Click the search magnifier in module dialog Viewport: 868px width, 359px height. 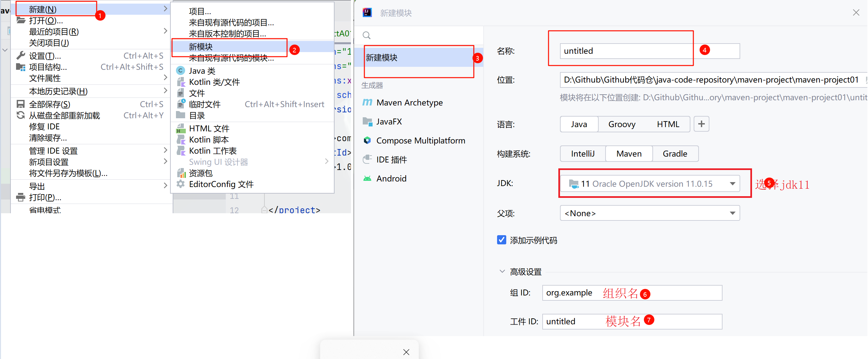click(367, 35)
